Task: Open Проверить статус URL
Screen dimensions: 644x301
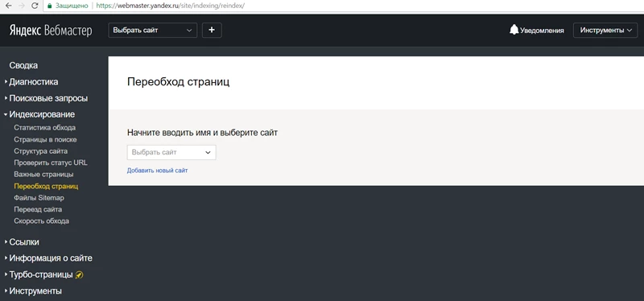Action: coord(51,163)
